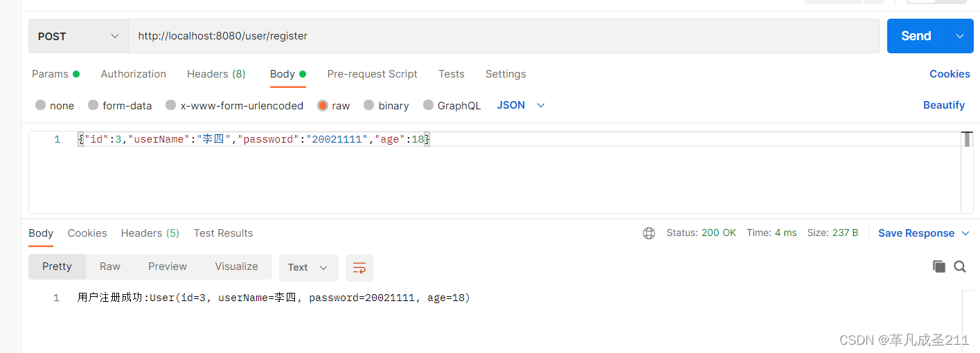Click the Beautify link
The image size is (980, 353).
point(944,105)
